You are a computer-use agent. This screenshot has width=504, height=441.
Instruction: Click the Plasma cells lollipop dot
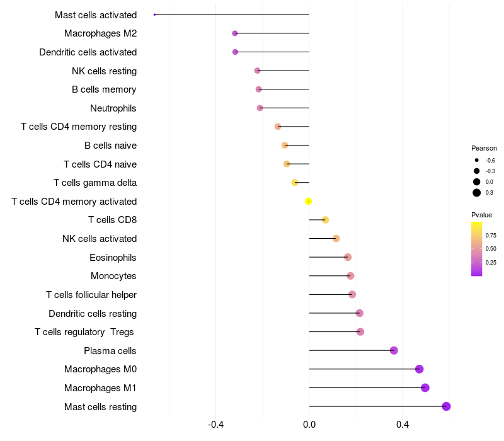point(394,350)
